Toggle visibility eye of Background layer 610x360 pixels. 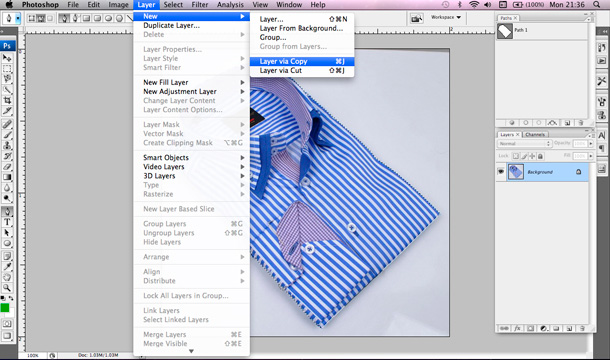coord(501,172)
